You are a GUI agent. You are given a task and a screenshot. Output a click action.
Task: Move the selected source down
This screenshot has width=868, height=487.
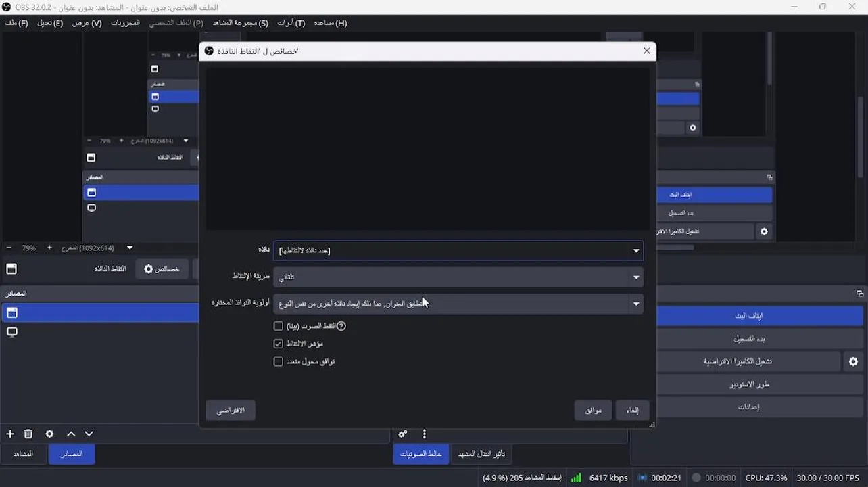[89, 434]
